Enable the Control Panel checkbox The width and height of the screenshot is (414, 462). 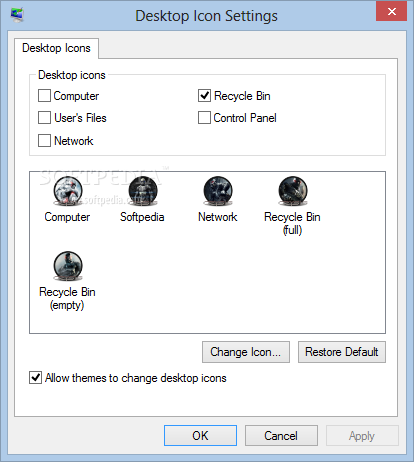204,118
